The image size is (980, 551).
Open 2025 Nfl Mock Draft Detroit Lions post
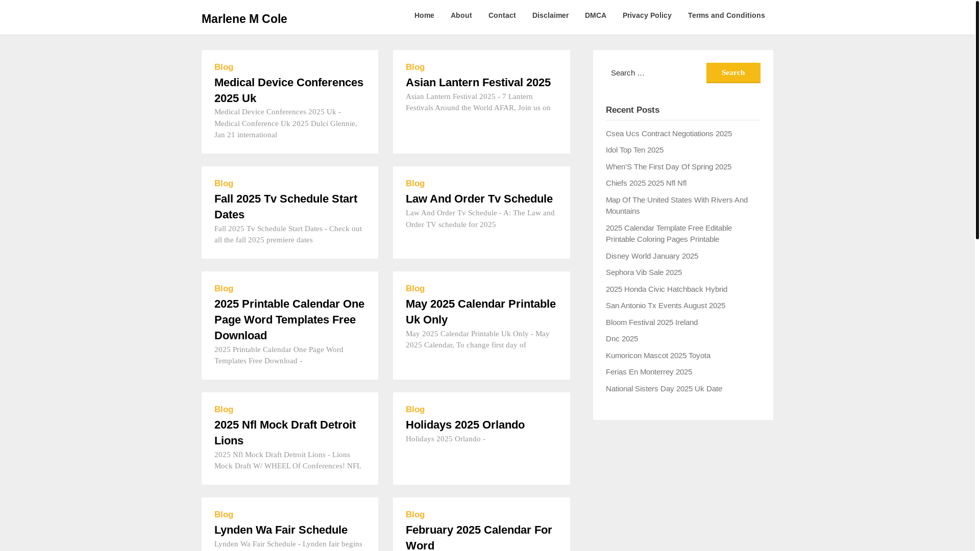click(x=285, y=433)
